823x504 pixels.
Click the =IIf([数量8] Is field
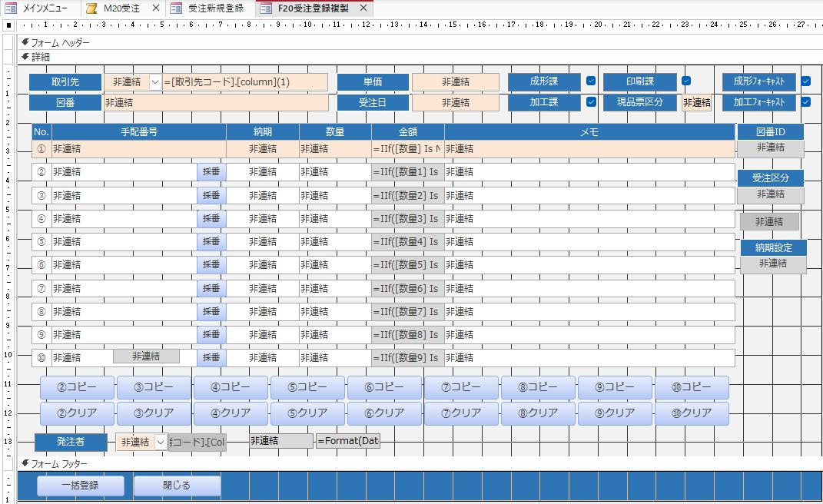click(x=408, y=334)
